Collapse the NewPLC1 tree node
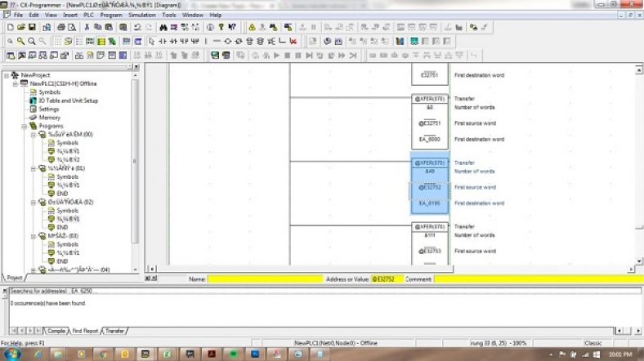644x361 pixels. [16, 83]
